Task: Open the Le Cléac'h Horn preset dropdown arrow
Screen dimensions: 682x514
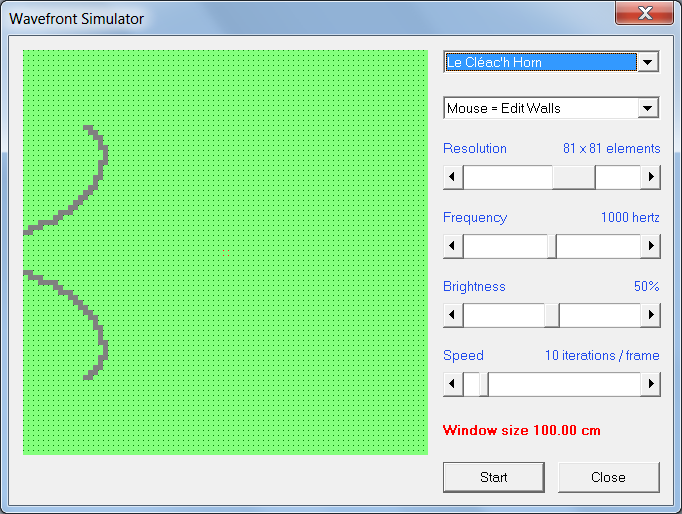Action: tap(648, 62)
